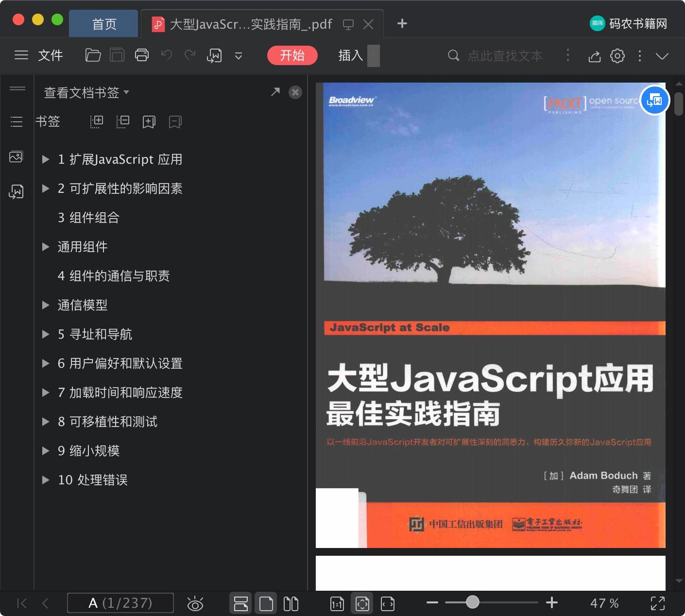Toggle fit width zoom
The height and width of the screenshot is (616, 685).
(x=388, y=604)
